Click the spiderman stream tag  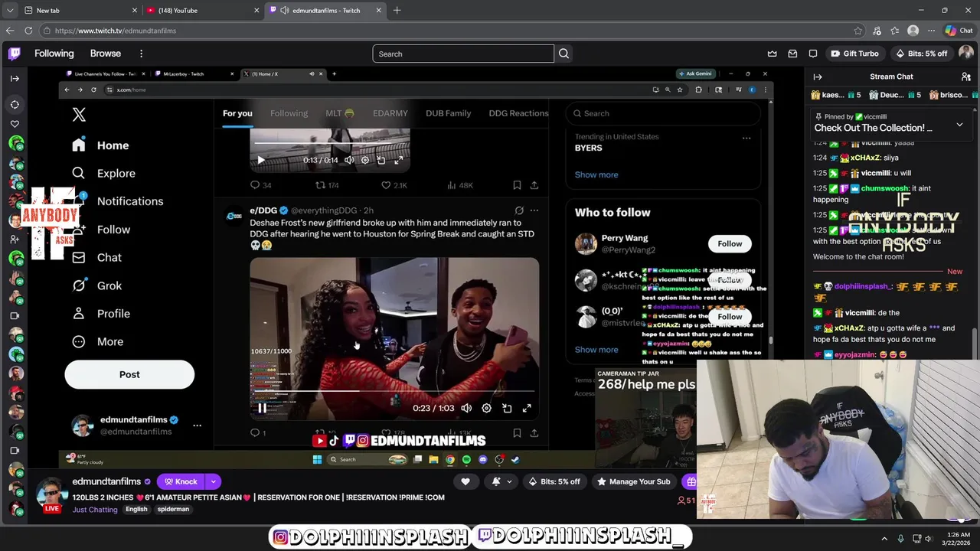point(173,510)
